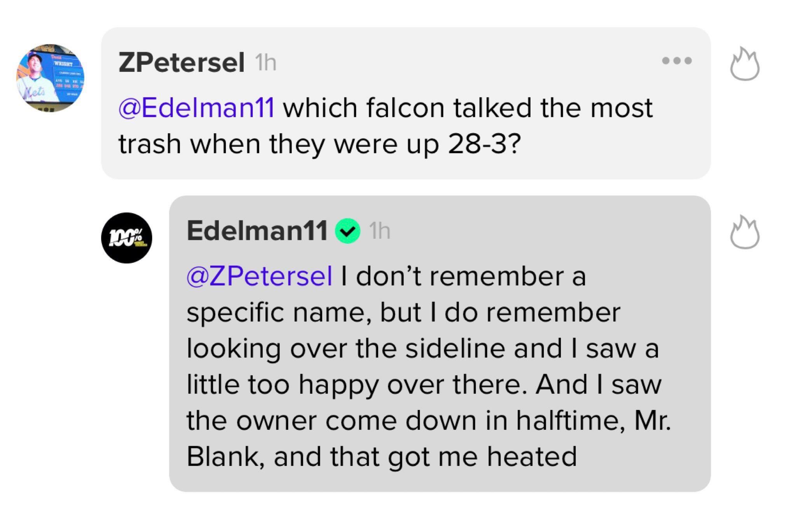The height and width of the screenshot is (532, 796).
Task: Follow the purple @ZPetersel mention
Action: (259, 276)
